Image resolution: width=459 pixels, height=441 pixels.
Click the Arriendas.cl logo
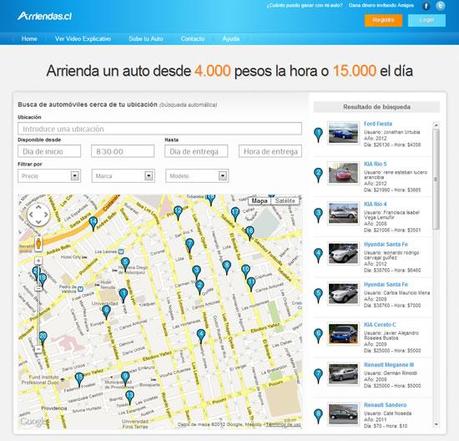pos(45,16)
